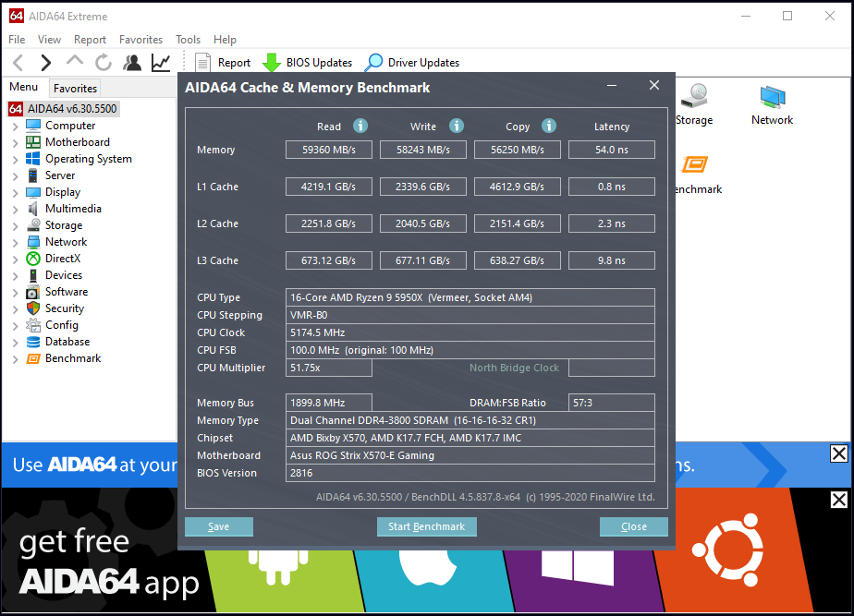Click the DRAM:FSB Ratio value 57:3
The image size is (854, 616).
(612, 403)
